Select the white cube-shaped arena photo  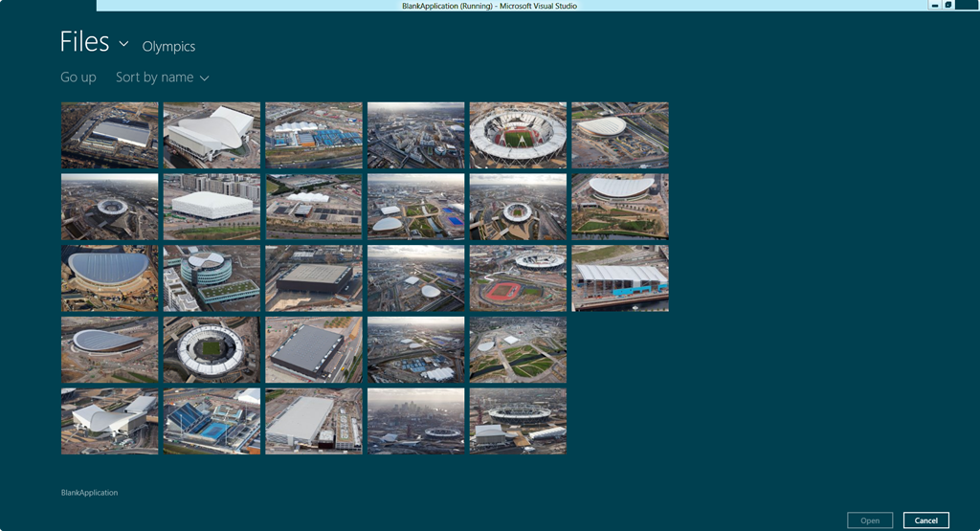click(x=212, y=207)
